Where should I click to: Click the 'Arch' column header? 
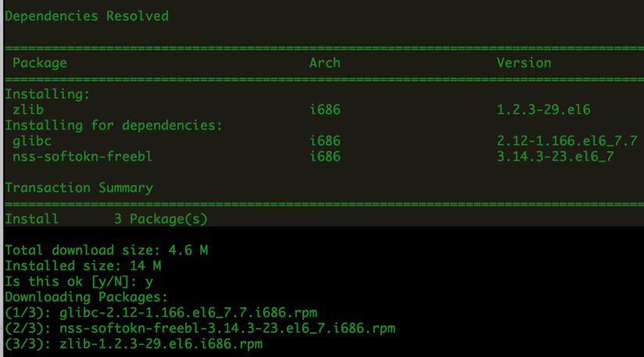[x=325, y=62]
